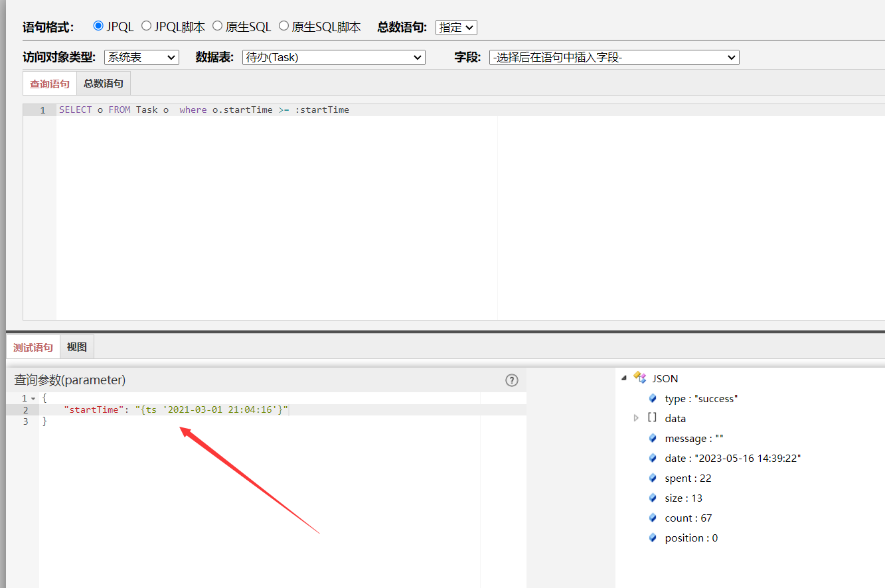Click the help question mark icon
Viewport: 885px width, 588px height.
tap(511, 380)
